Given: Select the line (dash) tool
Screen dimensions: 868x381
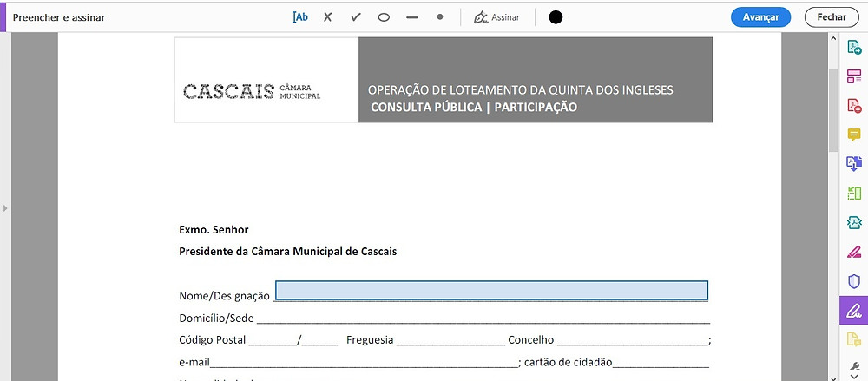Looking at the screenshot, I should click(x=411, y=17).
